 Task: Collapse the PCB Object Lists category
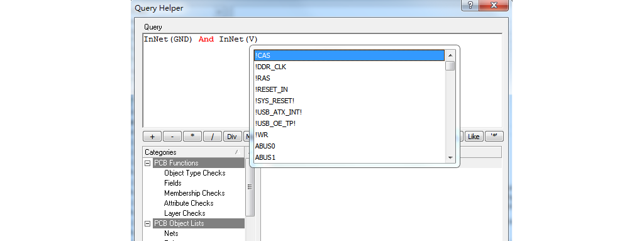(x=147, y=224)
